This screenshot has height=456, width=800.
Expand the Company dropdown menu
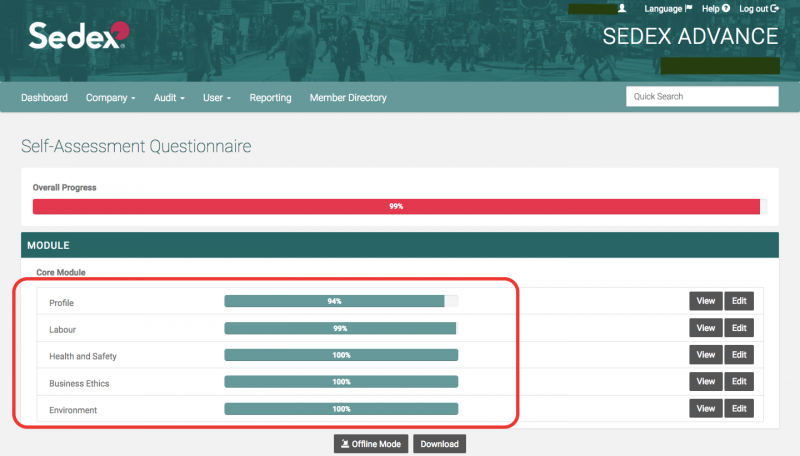(110, 98)
